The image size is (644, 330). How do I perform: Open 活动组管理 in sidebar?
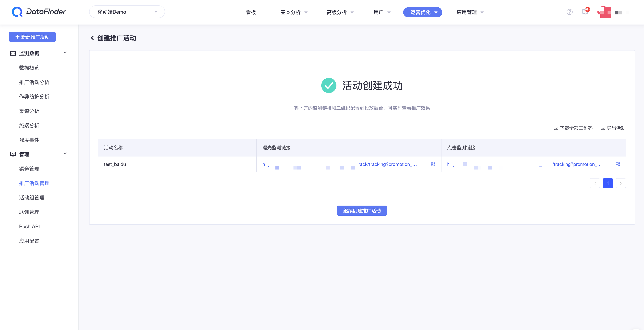pos(32,198)
